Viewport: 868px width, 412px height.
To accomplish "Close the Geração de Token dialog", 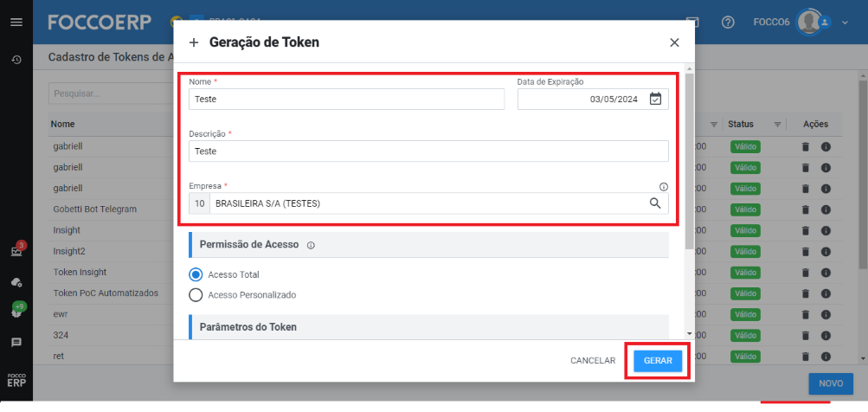I will click(674, 42).
